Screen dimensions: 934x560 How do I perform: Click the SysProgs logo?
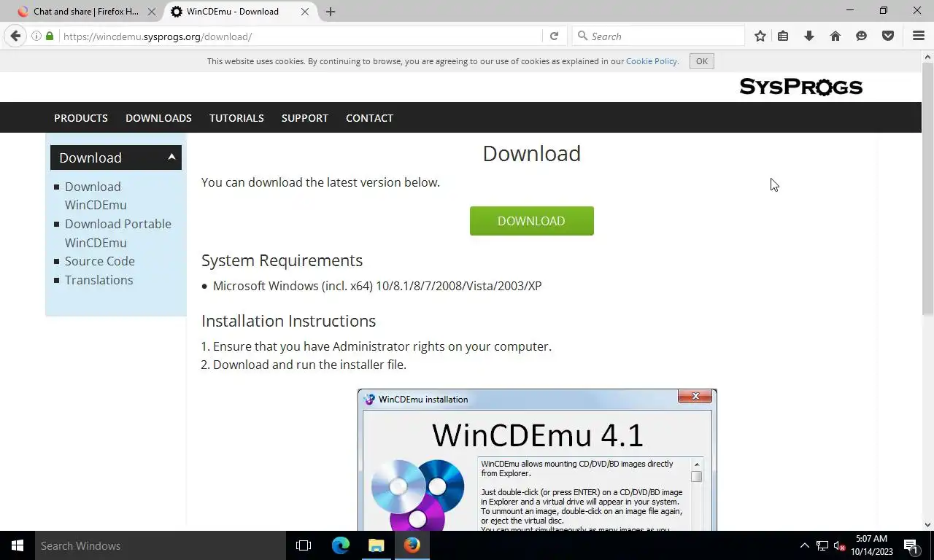coord(800,87)
